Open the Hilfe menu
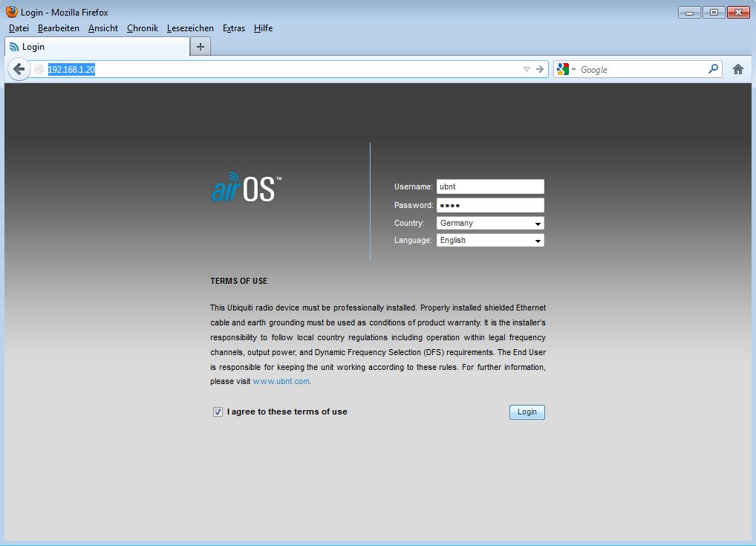The width and height of the screenshot is (756, 546). 263,28
